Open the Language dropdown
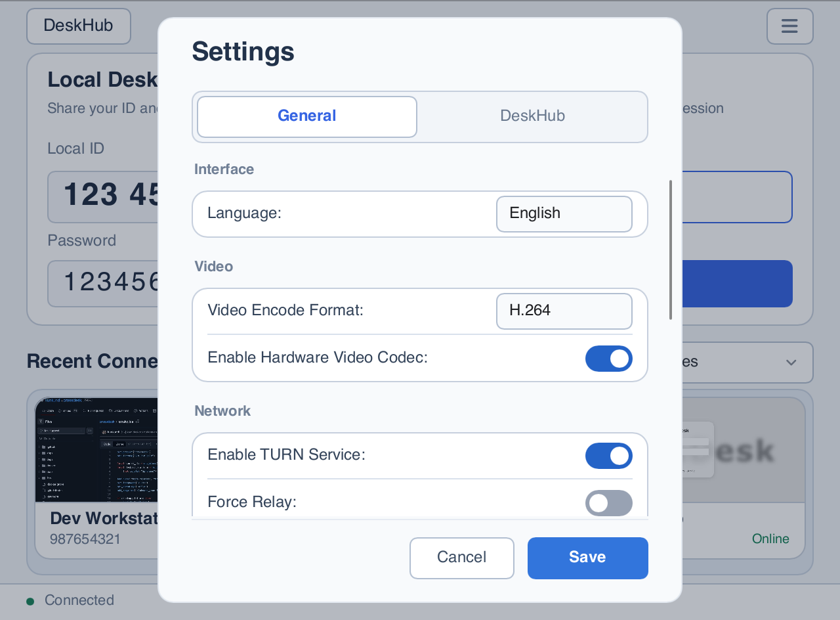 (x=564, y=214)
